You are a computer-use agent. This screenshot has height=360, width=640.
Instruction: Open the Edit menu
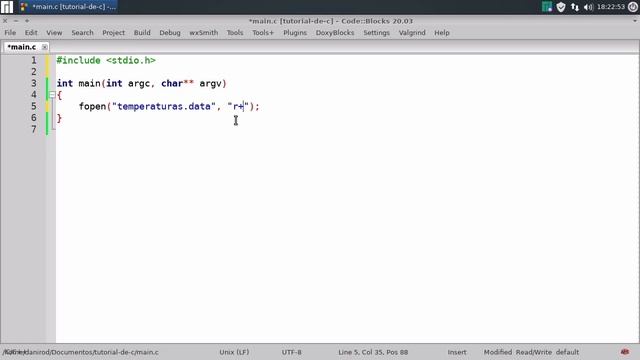pos(31,33)
